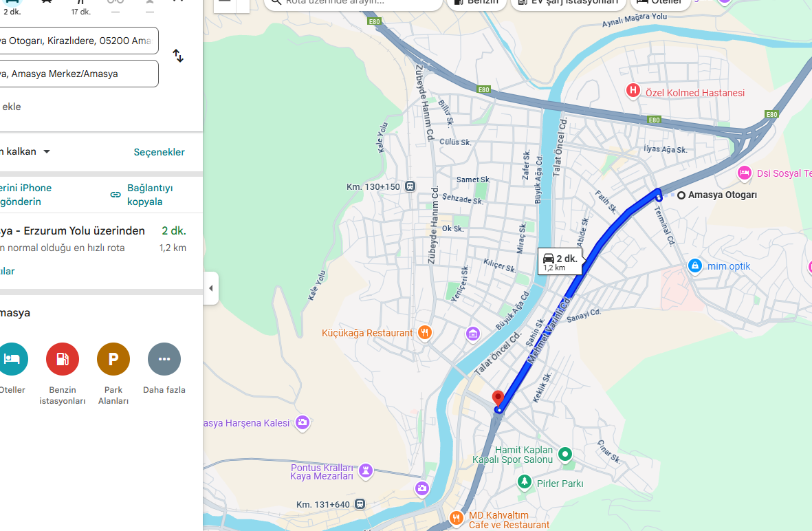
Task: Click the 2 dk. 1,2 km route label
Action: 560,261
